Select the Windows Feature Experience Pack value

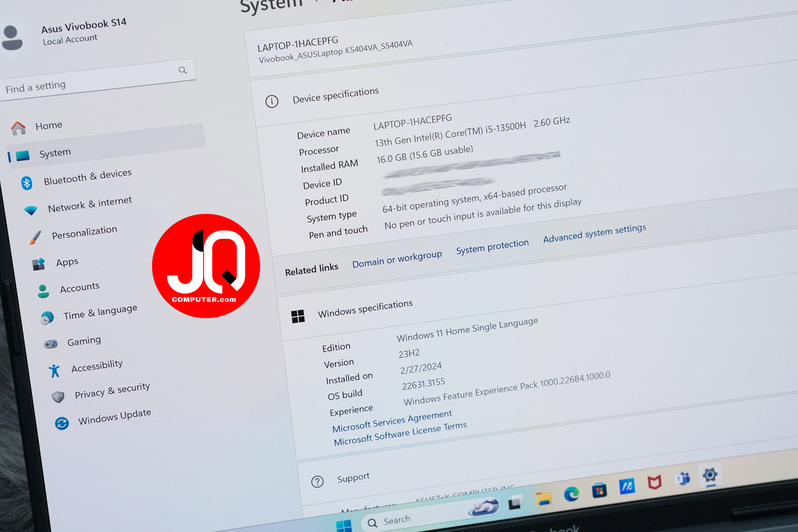[x=507, y=389]
